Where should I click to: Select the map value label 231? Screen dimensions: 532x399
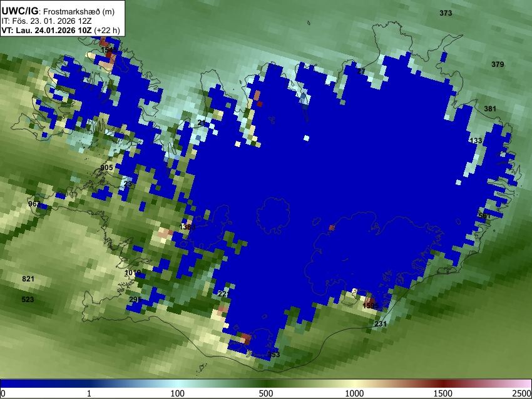point(381,324)
